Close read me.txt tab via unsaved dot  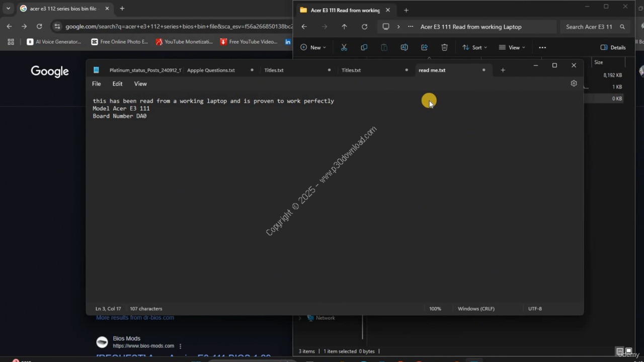(484, 70)
